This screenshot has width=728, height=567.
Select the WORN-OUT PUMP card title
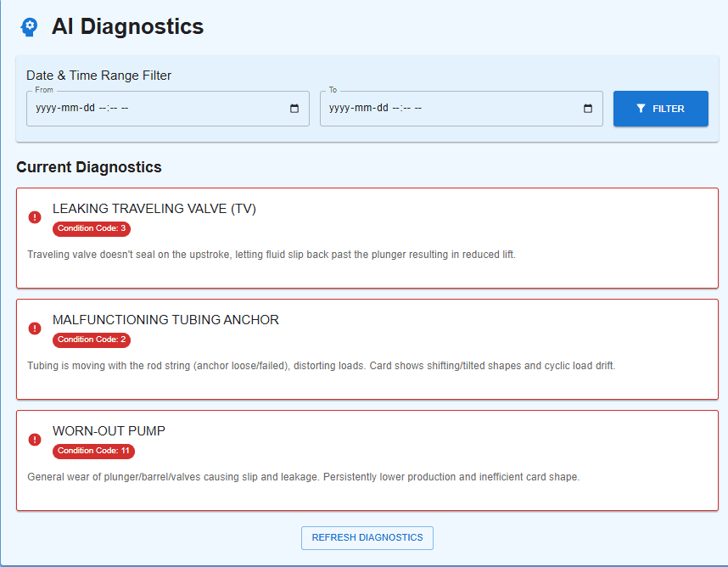point(109,431)
